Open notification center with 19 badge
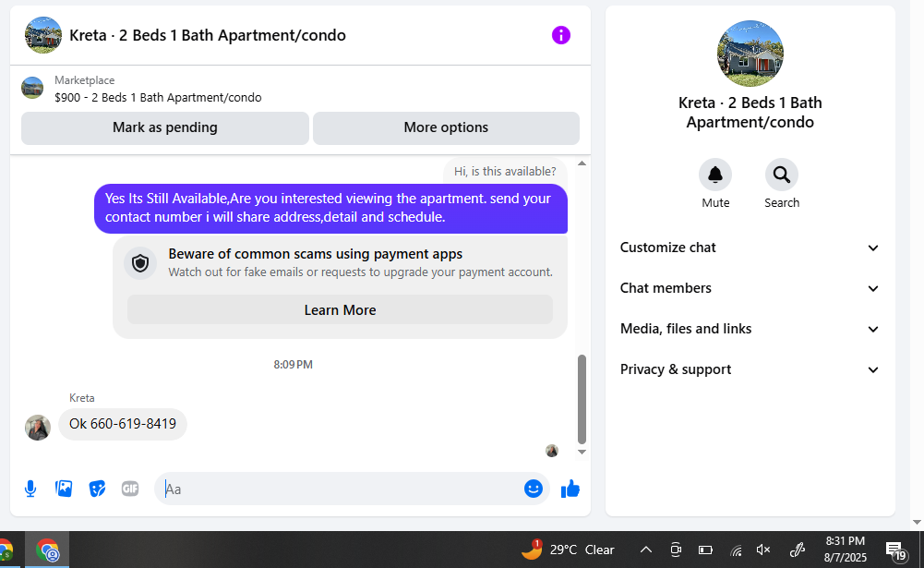Viewport: 924px width, 568px height. click(x=895, y=550)
